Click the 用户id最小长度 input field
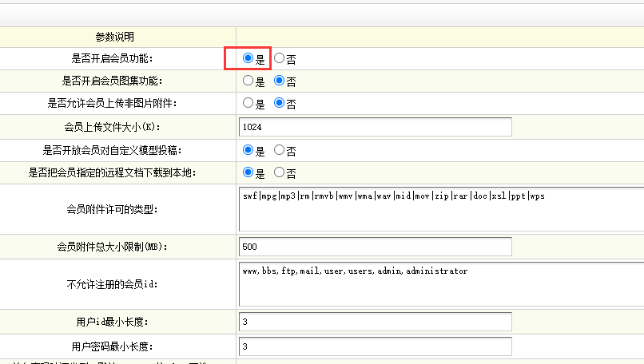Screen dimensions: 644x364 (375, 322)
